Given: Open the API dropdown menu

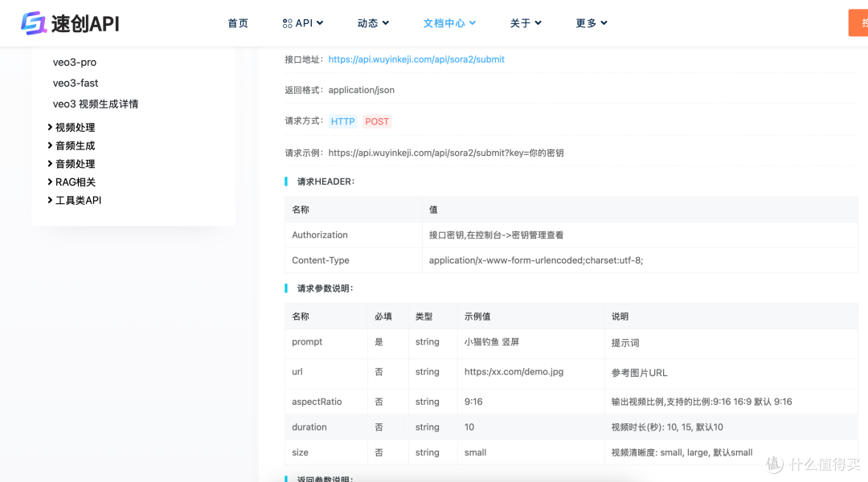Looking at the screenshot, I should pos(303,23).
